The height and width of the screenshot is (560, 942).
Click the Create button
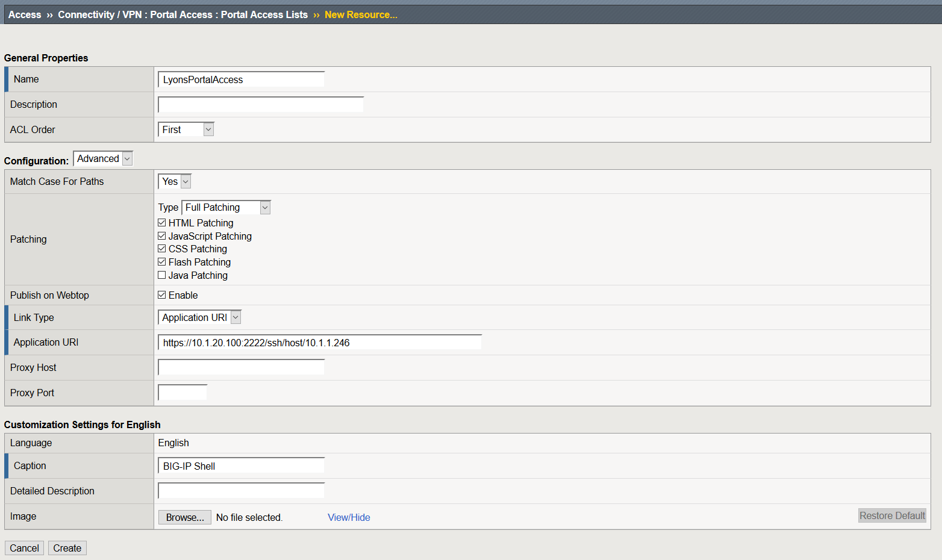click(67, 548)
